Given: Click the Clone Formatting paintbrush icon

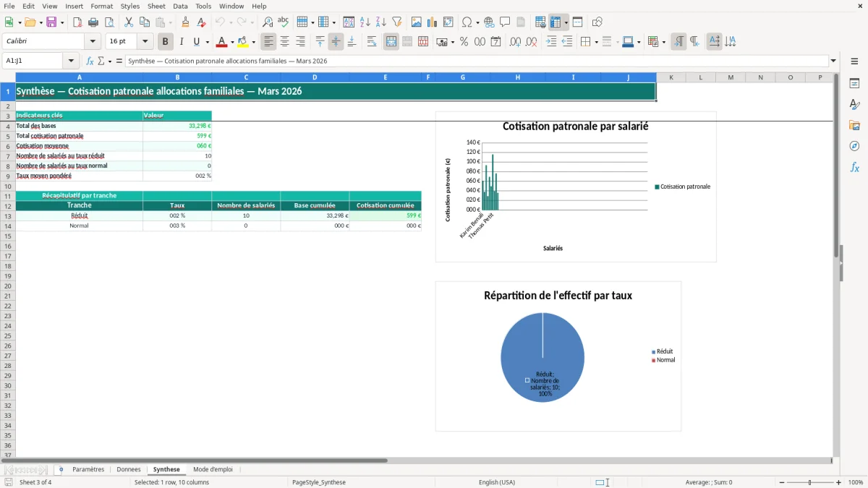Looking at the screenshot, I should click(x=186, y=22).
